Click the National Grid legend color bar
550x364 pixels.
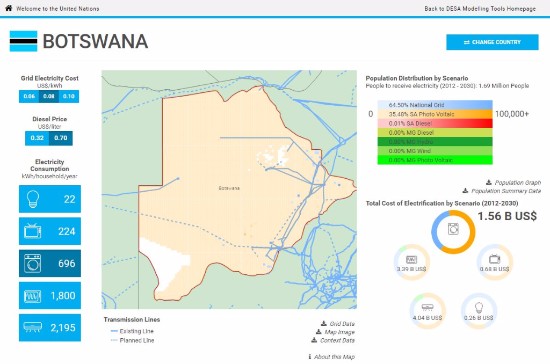(x=435, y=105)
